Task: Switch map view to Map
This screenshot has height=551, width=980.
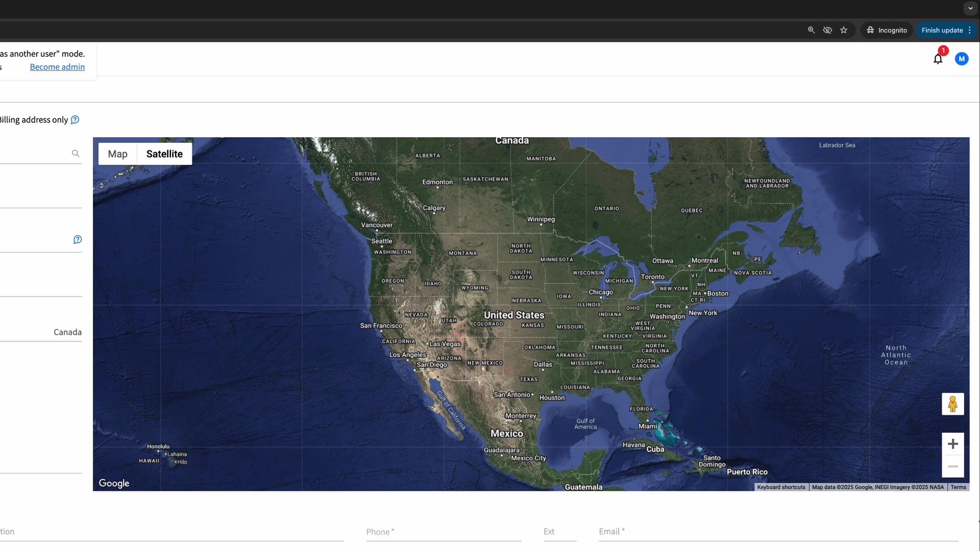Action: [117, 154]
